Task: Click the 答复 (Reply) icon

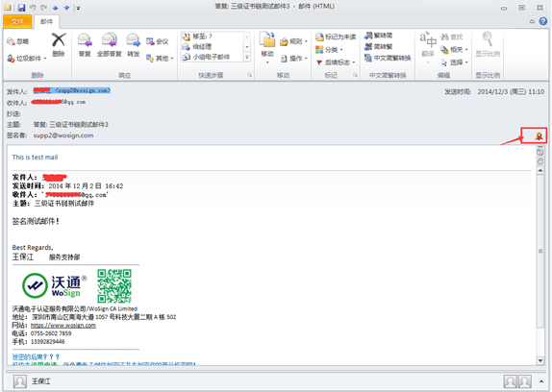Action: click(x=85, y=44)
